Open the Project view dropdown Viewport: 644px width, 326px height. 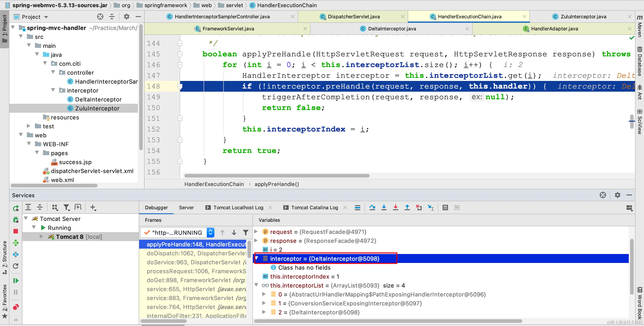(46, 17)
